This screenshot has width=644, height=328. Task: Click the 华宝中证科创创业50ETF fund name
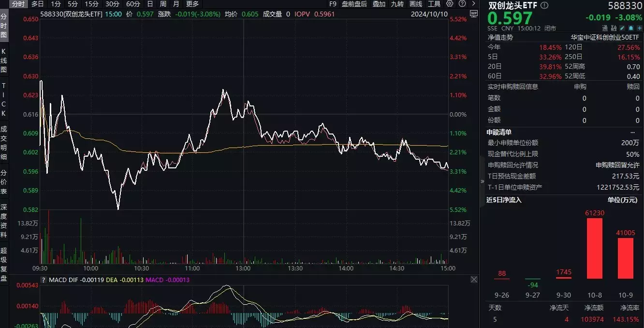[605, 37]
